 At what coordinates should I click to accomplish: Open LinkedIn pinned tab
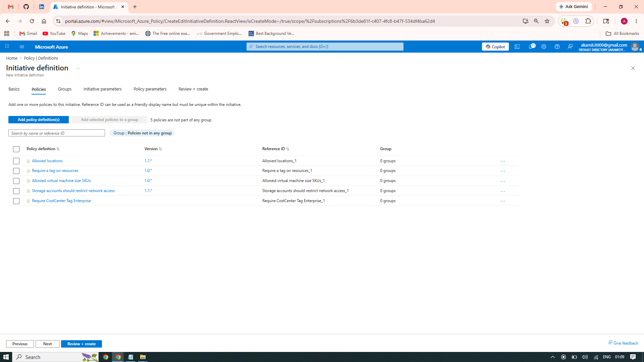(42, 7)
